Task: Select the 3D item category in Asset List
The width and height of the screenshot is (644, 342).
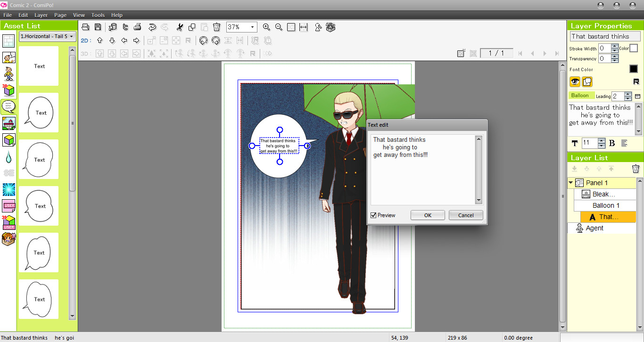Action: pos(8,90)
